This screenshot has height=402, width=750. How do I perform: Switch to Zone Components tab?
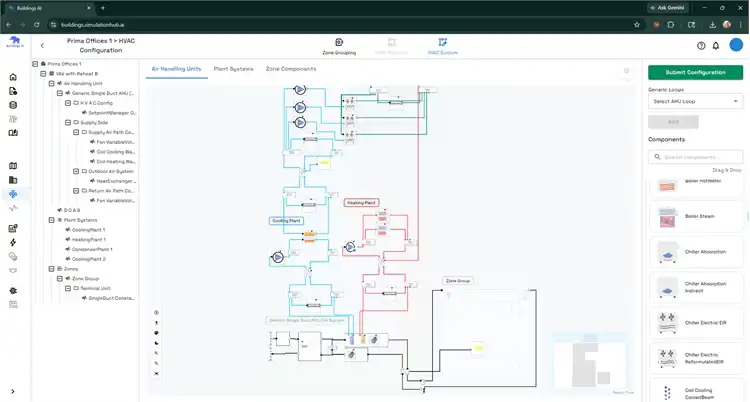point(291,69)
